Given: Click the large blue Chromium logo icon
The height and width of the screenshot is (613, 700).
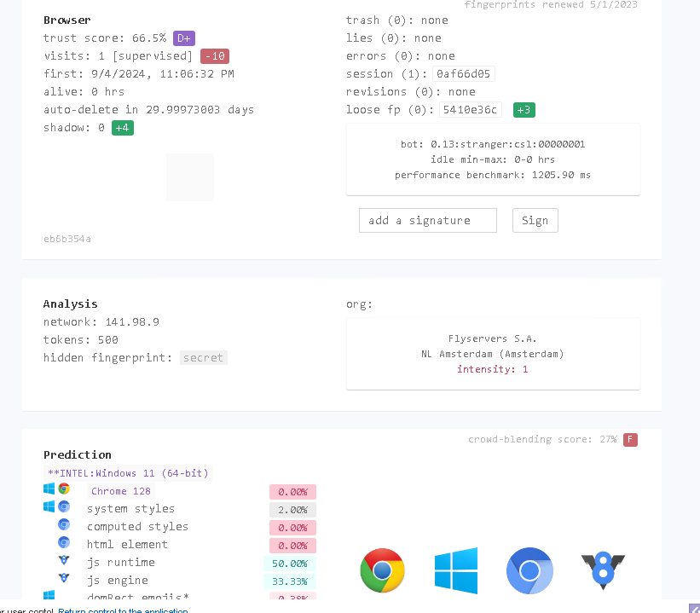Looking at the screenshot, I should [529, 570].
